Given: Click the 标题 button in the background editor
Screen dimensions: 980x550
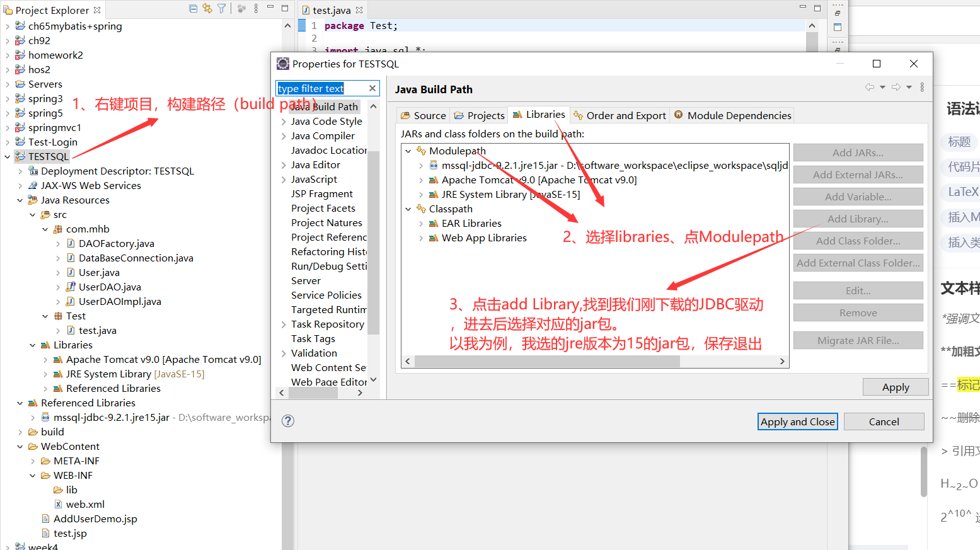Looking at the screenshot, I should [959, 142].
